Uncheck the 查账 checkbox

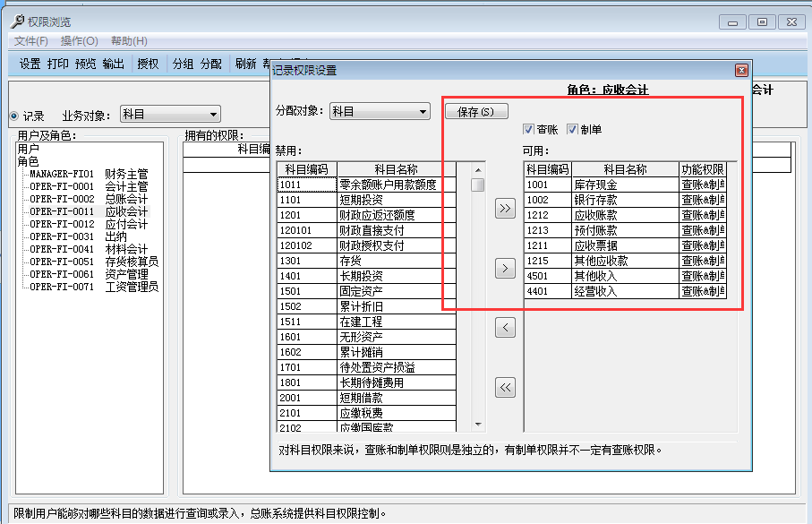pyautogui.click(x=528, y=128)
